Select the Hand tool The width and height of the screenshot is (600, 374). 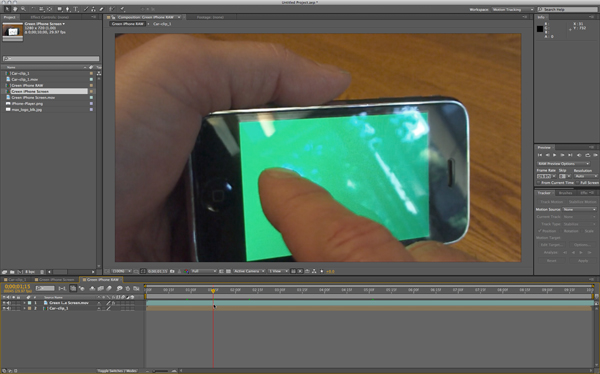[x=15, y=9]
